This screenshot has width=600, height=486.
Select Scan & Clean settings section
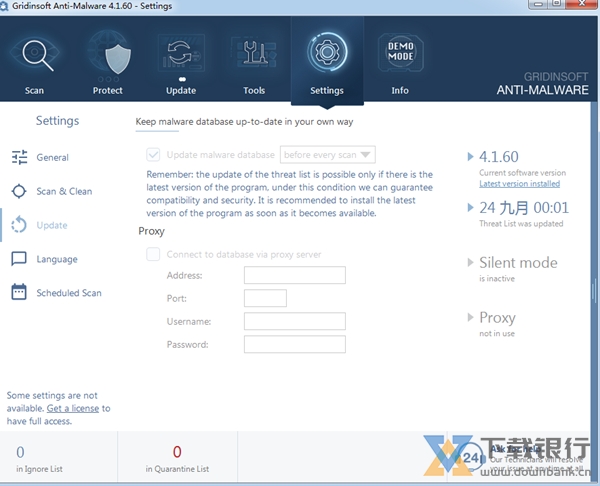[x=64, y=191]
